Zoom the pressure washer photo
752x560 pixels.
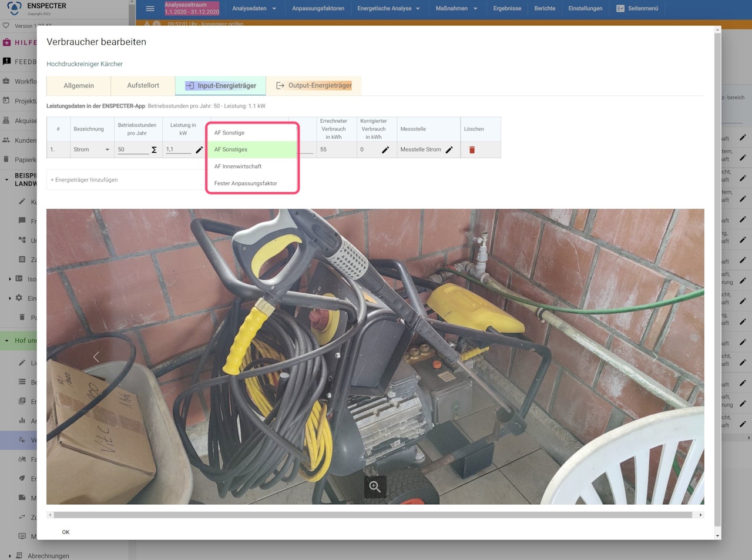click(375, 487)
